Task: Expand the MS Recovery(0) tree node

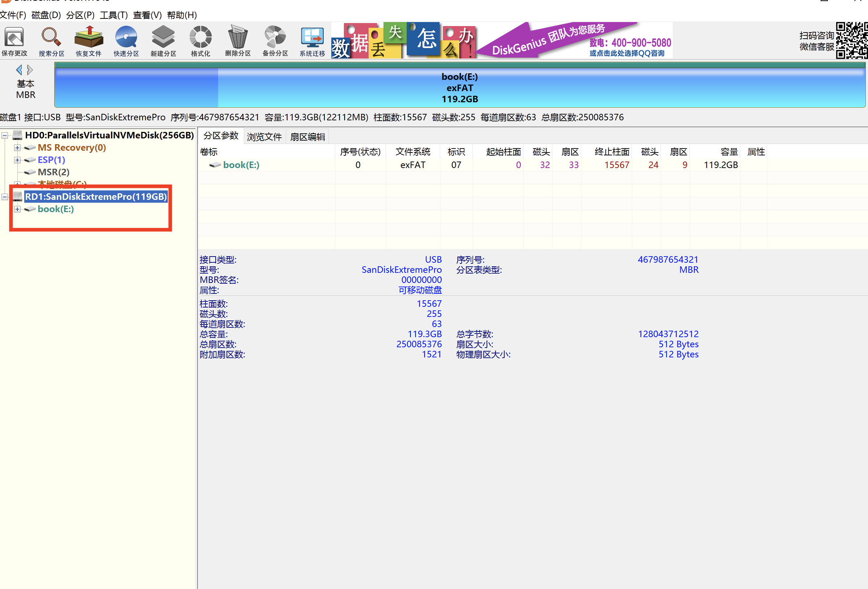Action: pyautogui.click(x=17, y=148)
